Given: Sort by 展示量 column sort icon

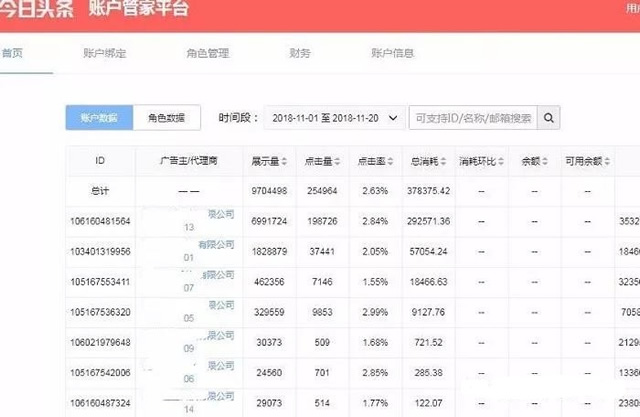Looking at the screenshot, I should [x=287, y=161].
